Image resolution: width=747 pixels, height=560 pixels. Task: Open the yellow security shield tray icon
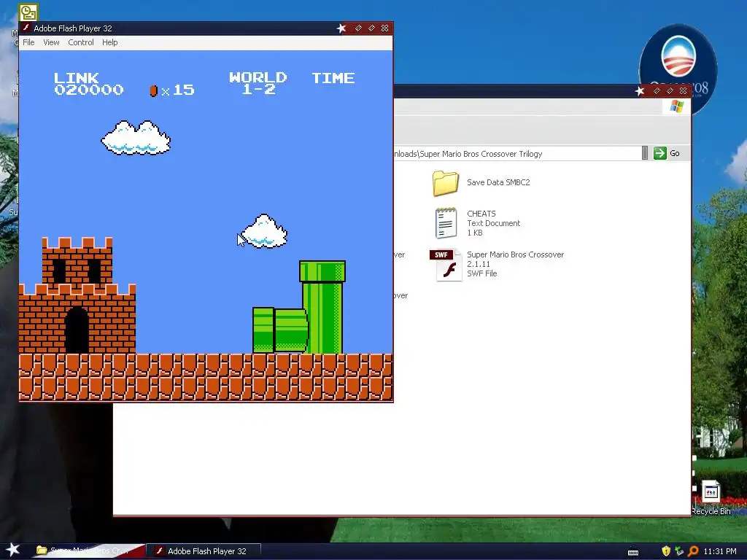pyautogui.click(x=665, y=551)
